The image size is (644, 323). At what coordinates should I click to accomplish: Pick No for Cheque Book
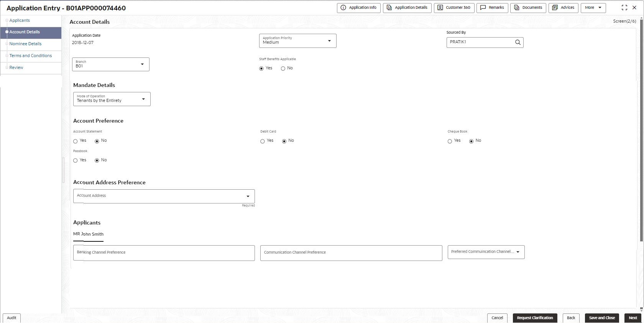tap(471, 141)
